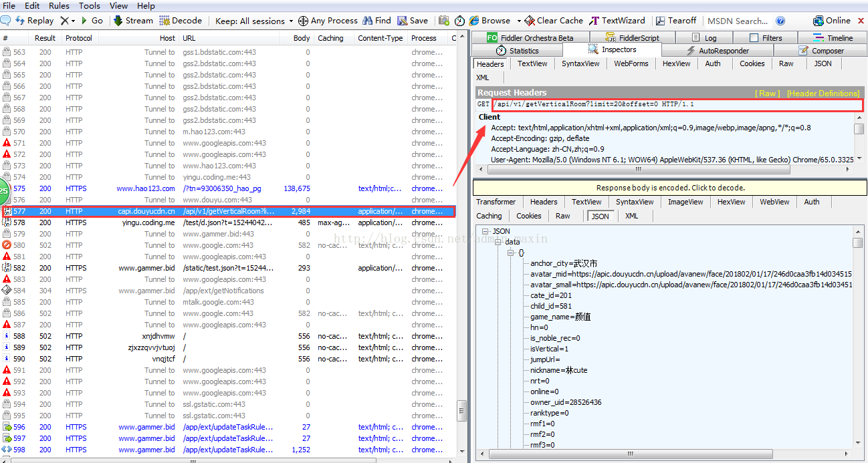Click the GET request URL line field
The height and width of the screenshot is (463, 868).
677,105
